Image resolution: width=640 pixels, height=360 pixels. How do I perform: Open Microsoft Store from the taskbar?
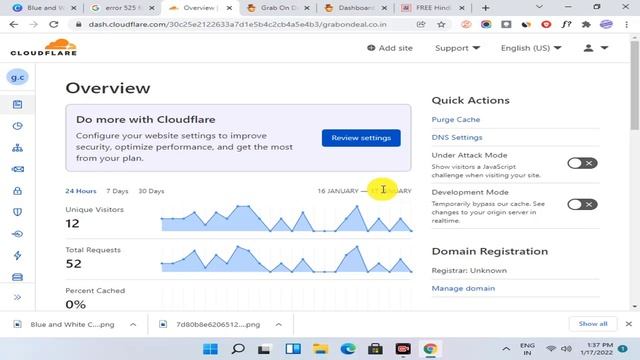(x=375, y=349)
